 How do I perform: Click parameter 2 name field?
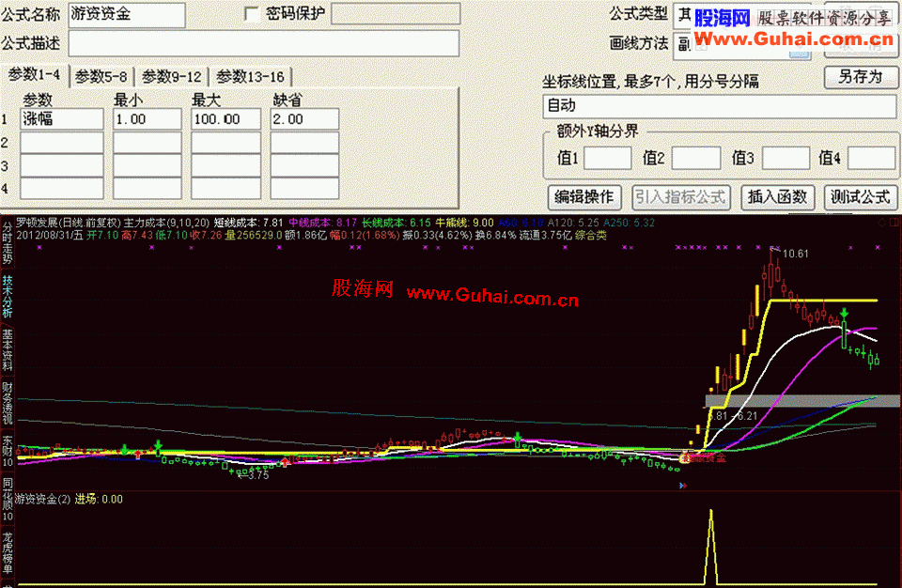[62, 143]
